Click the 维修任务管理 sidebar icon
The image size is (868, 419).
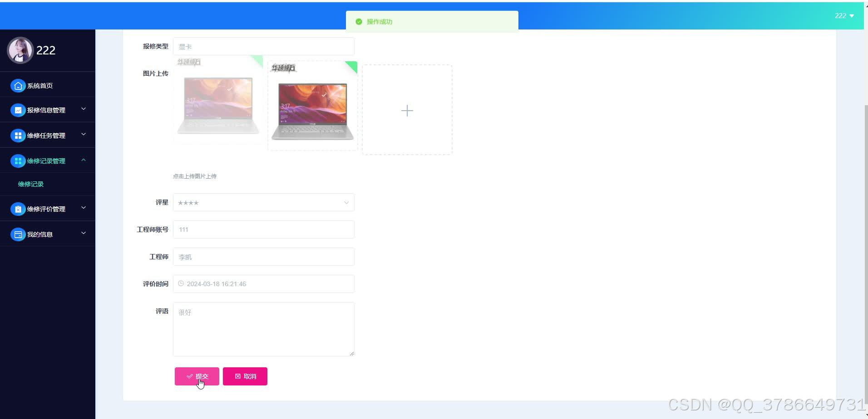(18, 135)
